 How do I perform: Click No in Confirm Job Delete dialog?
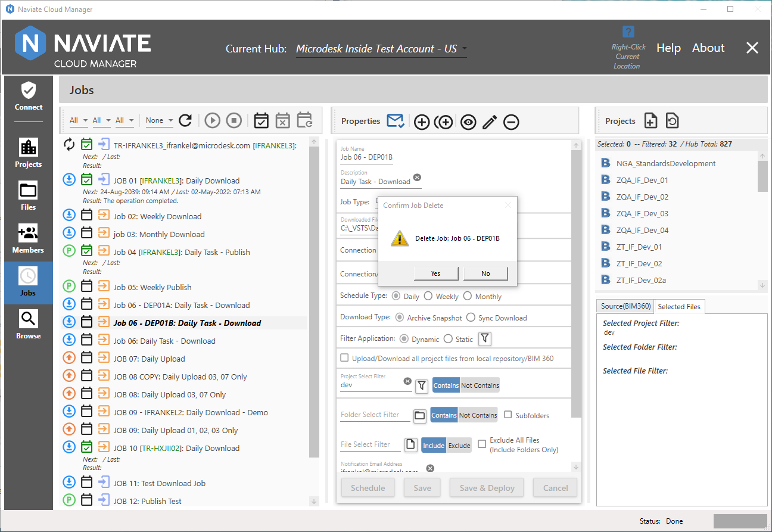tap(485, 273)
